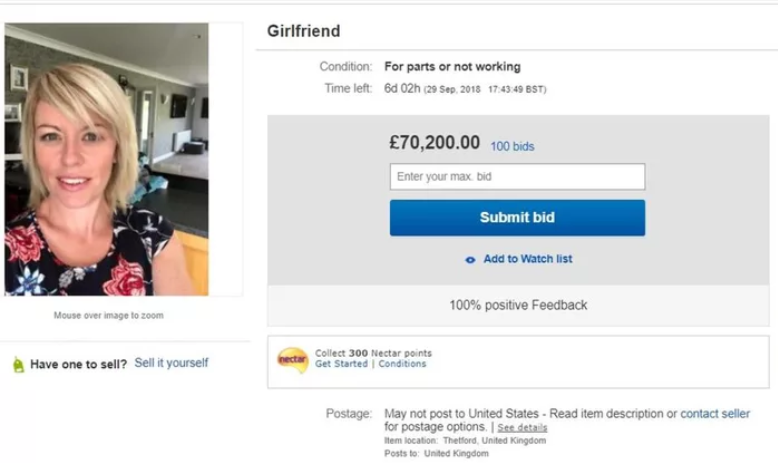Click the Girlfriend listing title

pyautogui.click(x=304, y=31)
